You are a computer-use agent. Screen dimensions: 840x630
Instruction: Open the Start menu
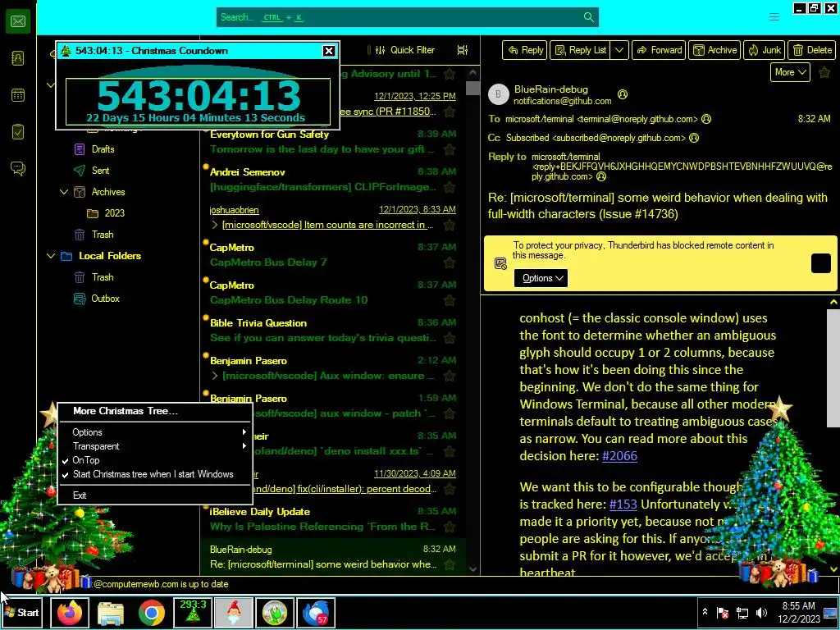click(21, 612)
